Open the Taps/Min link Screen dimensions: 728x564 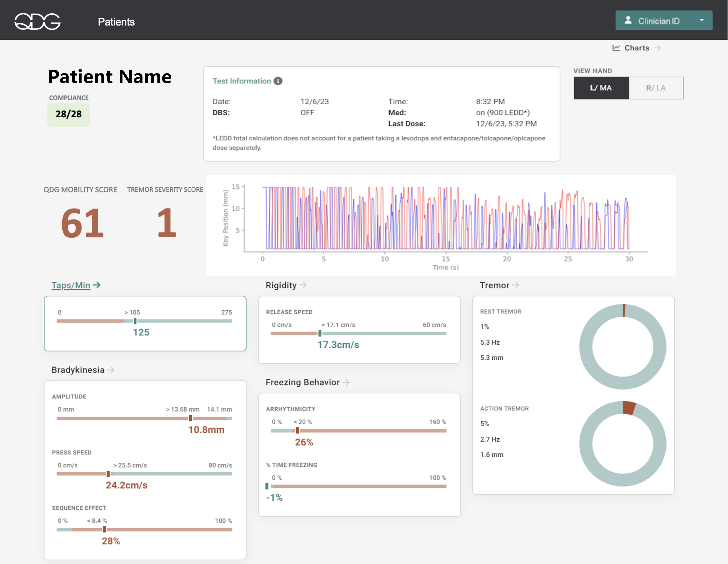pyautogui.click(x=71, y=285)
